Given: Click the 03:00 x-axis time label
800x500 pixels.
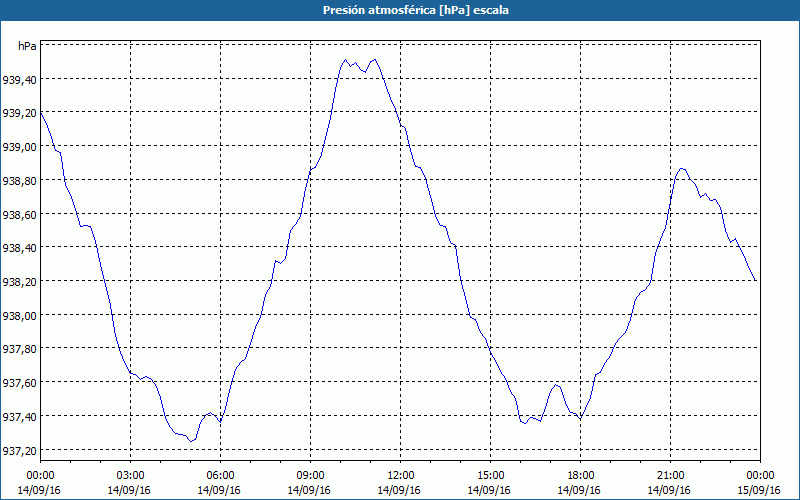Looking at the screenshot, I should point(131,476).
